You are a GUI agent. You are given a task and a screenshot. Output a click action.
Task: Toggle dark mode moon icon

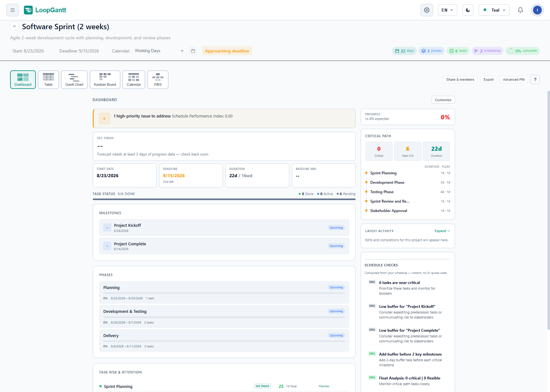[x=468, y=10]
